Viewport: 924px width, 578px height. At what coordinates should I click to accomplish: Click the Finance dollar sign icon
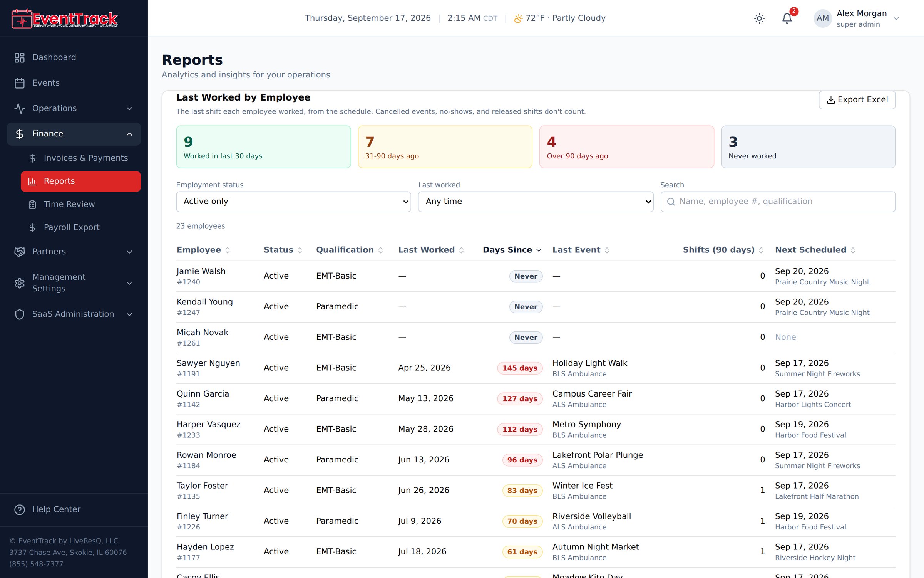[x=20, y=134]
